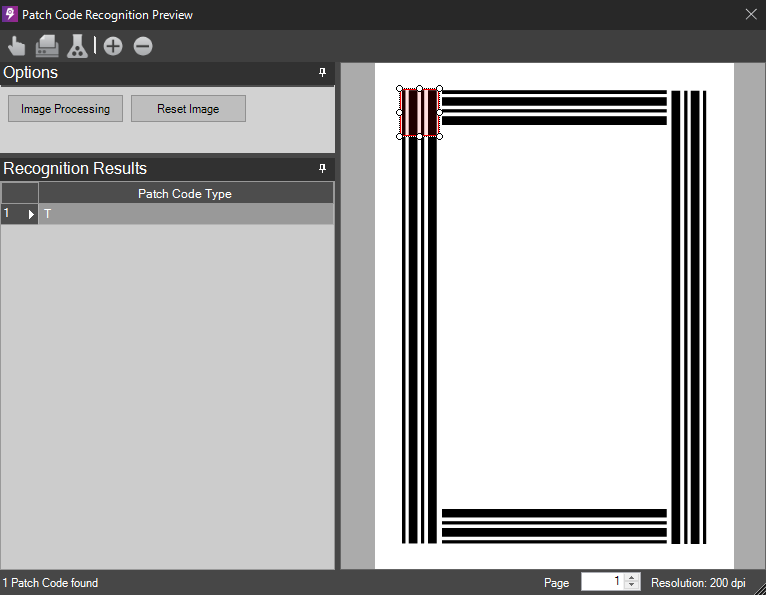Click the Patch Code Type column header
The width and height of the screenshot is (766, 595).
[x=186, y=193]
